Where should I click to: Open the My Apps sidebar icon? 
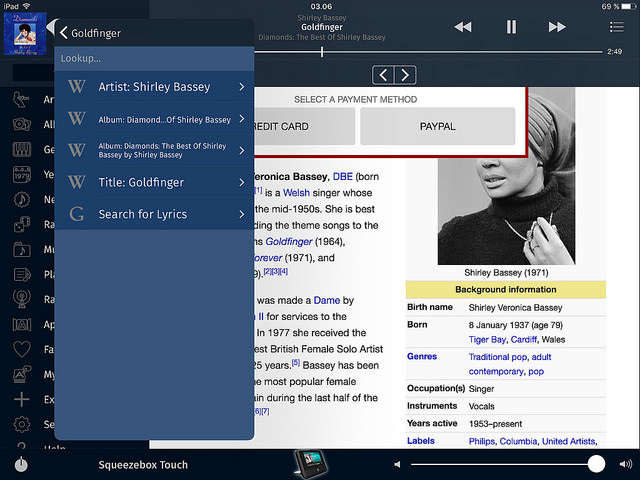click(21, 374)
